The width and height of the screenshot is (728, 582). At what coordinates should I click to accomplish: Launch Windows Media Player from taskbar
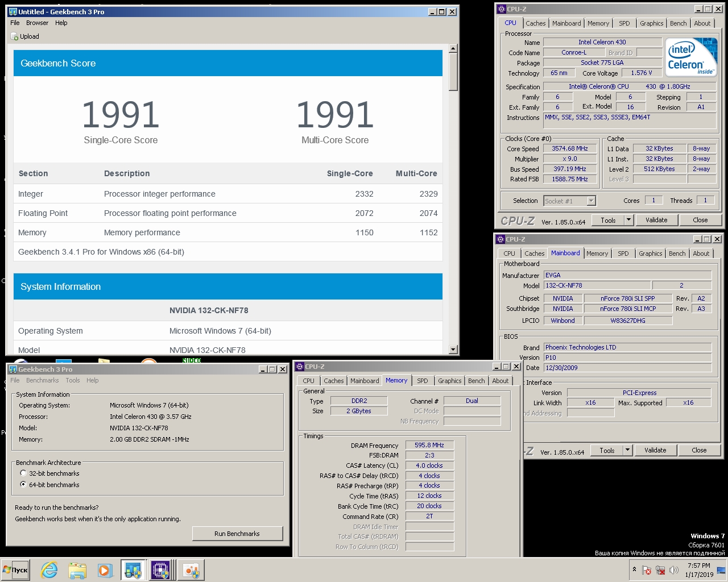(104, 570)
